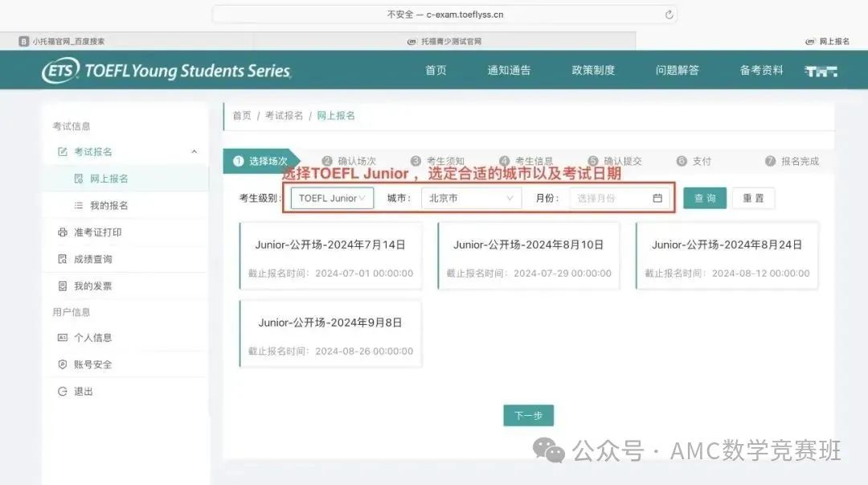Screen dimensions: 868x485
Task: Click 考试报名 in the breadcrumb
Action: point(284,115)
